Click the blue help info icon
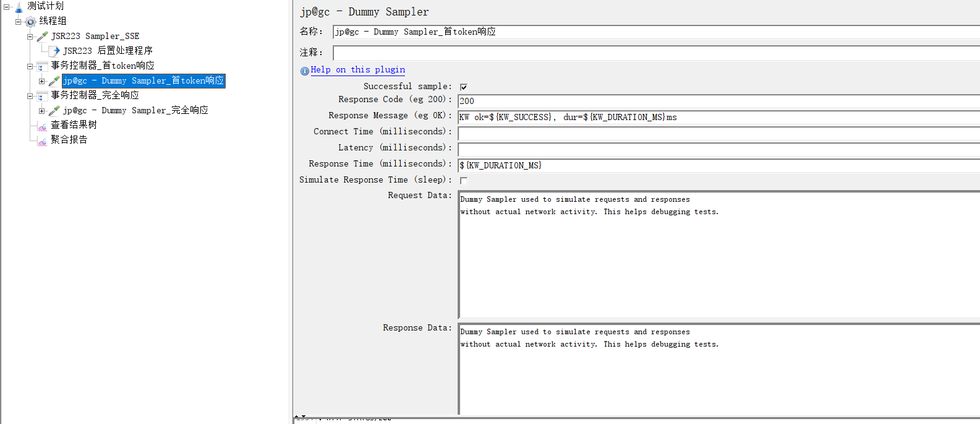The width and height of the screenshot is (980, 424). [305, 71]
